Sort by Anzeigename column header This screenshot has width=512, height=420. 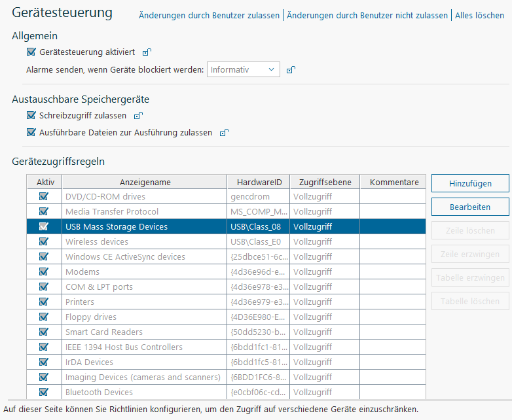point(145,182)
